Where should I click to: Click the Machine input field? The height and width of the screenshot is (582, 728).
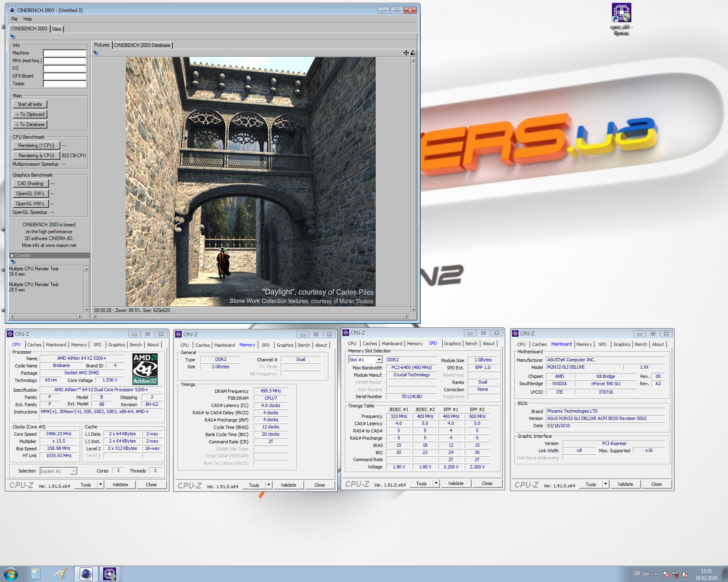[x=65, y=53]
